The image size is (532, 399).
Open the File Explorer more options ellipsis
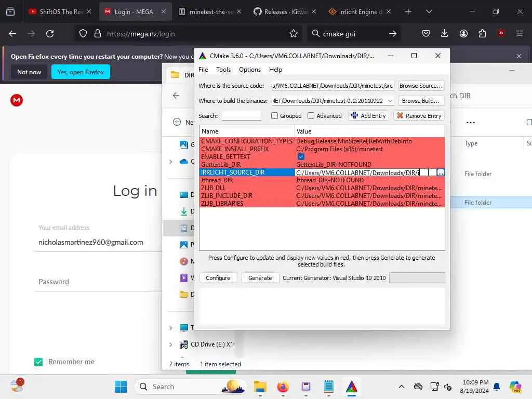pyautogui.click(x=471, y=123)
